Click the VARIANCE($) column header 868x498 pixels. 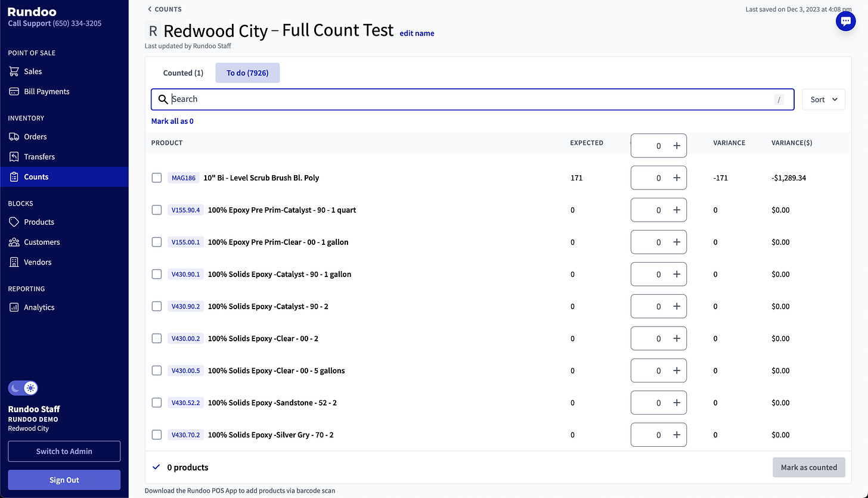(x=792, y=143)
